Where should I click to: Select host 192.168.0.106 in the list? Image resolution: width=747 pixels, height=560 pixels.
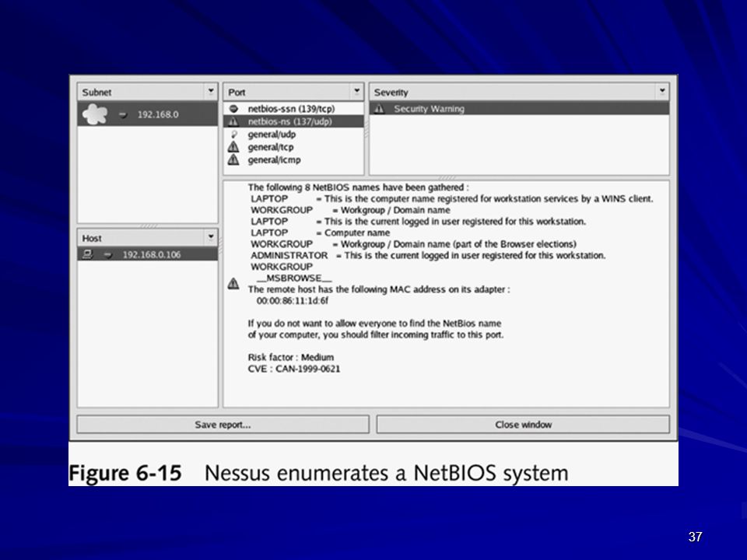(x=148, y=254)
